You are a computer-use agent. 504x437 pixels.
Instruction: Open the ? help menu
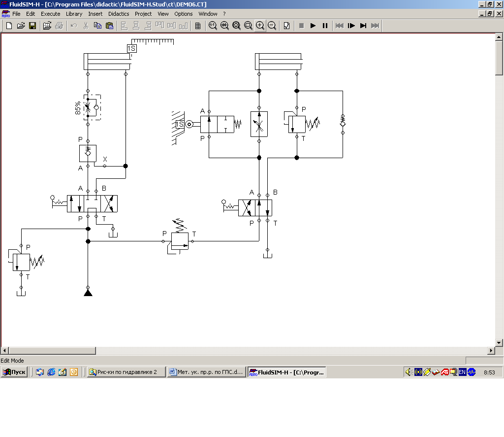tap(224, 14)
